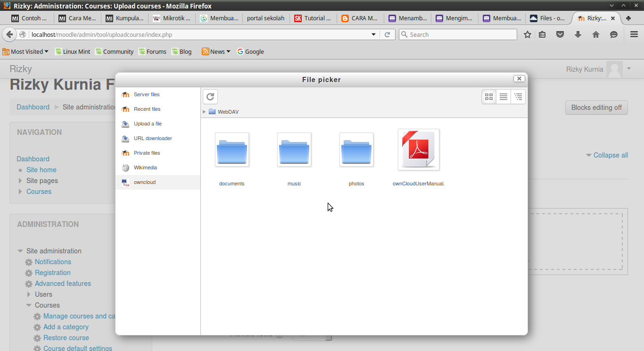Open URL bar history dropdown

[x=374, y=34]
